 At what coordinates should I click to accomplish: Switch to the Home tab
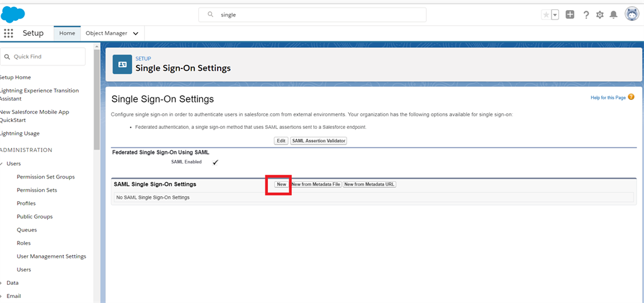tap(67, 33)
